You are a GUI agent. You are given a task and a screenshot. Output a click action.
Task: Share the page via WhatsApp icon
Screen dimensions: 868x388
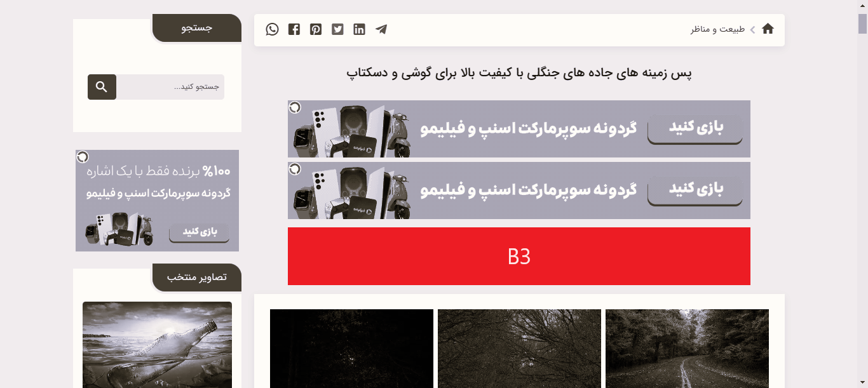click(x=273, y=29)
